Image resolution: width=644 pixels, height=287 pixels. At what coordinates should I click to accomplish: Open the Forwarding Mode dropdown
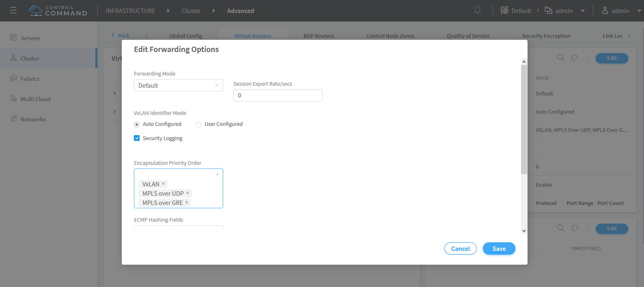(178, 85)
